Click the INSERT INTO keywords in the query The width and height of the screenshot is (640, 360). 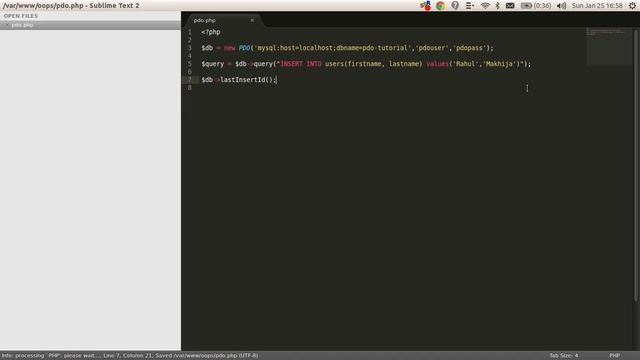click(x=301, y=64)
